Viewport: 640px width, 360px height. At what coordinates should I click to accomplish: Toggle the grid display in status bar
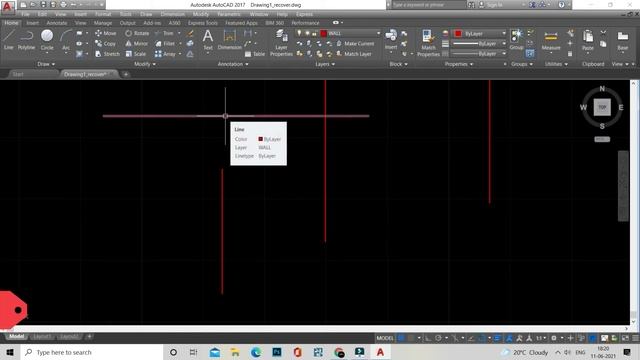pos(401,338)
